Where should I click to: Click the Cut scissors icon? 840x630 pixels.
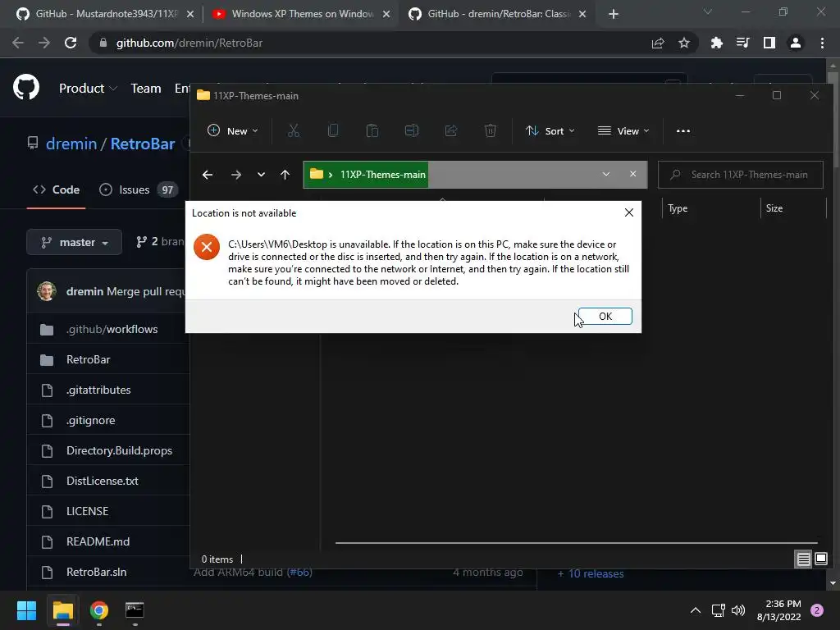coord(294,130)
